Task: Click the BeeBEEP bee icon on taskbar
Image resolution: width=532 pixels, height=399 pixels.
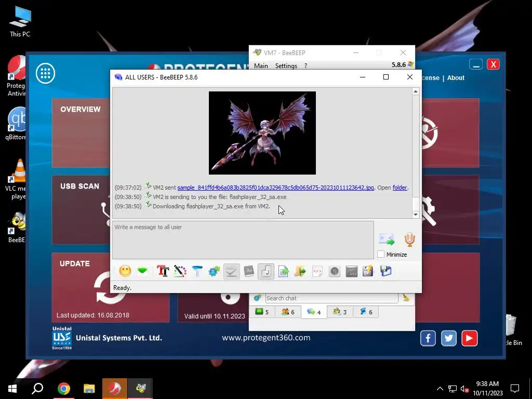Action: (140, 389)
